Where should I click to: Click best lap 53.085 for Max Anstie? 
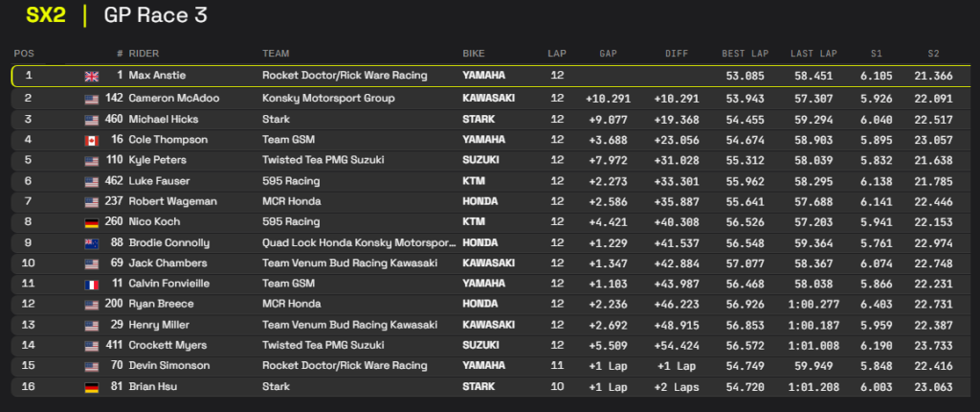[745, 77]
